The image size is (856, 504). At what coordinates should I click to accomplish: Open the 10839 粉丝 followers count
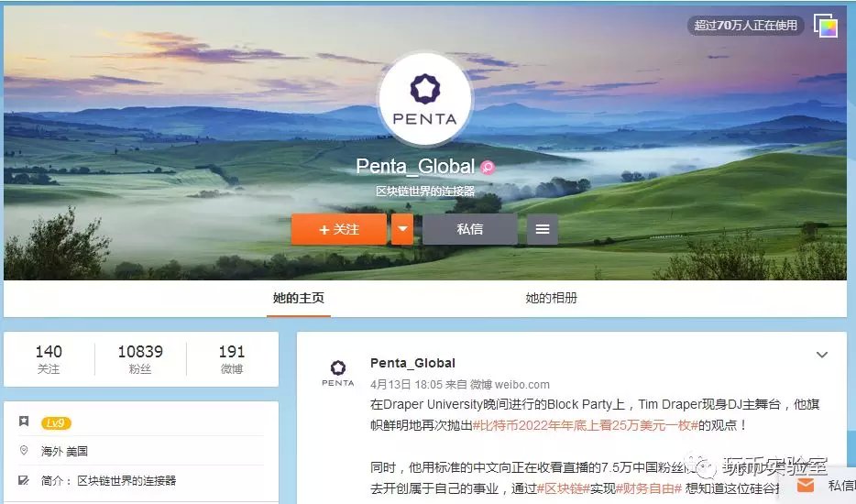(x=140, y=358)
